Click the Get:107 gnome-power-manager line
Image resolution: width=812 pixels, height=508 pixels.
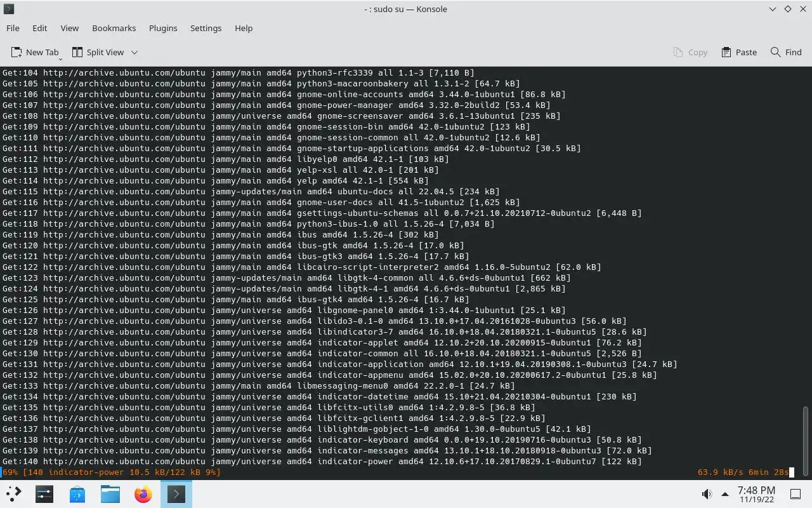click(277, 105)
